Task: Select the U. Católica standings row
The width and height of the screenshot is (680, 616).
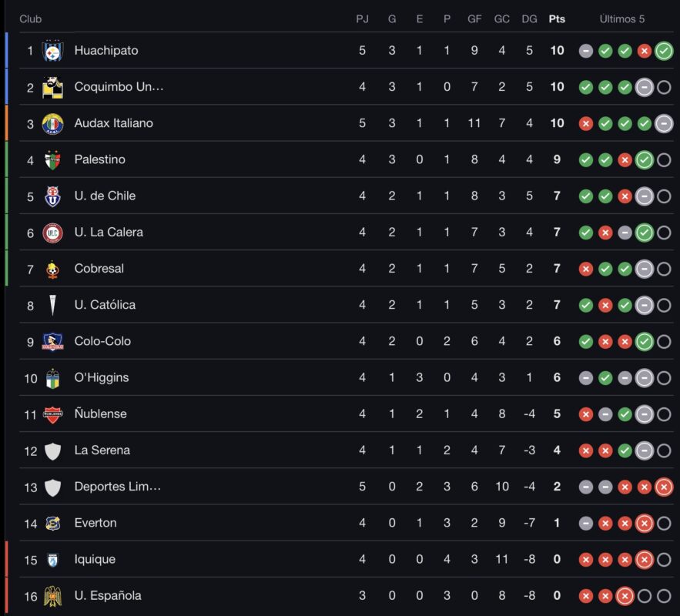Action: (308, 304)
